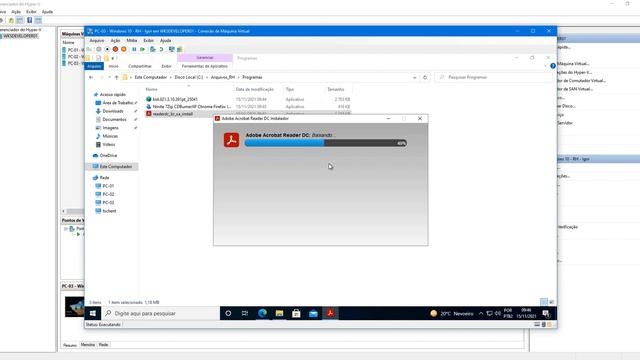640x360 pixels.
Task: Click the Adobe installer icon on VM taskbar
Action: [x=330, y=313]
